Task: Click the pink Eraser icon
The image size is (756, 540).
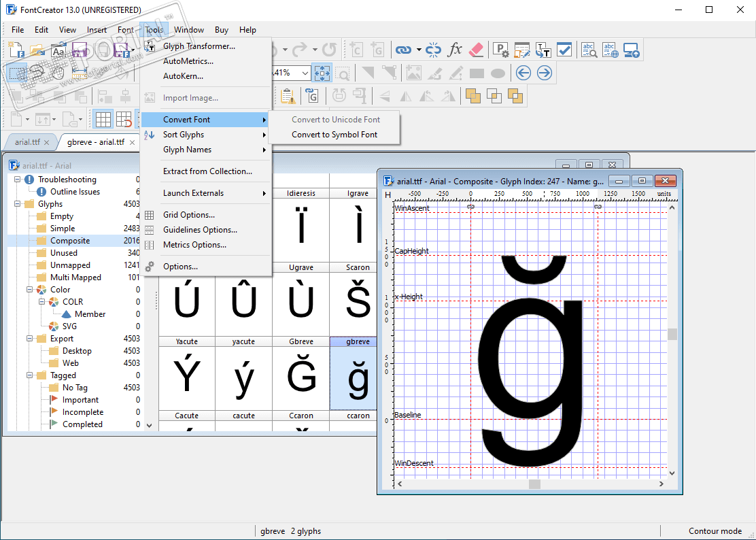Action: pyautogui.click(x=476, y=50)
